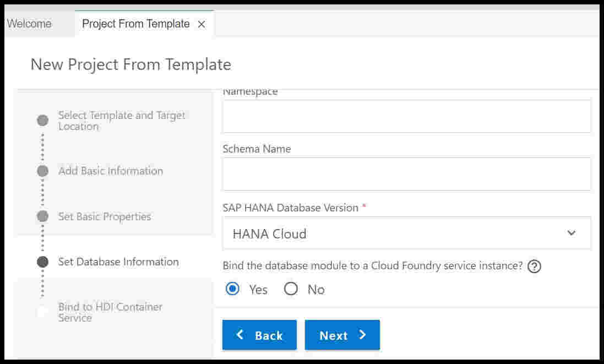
Task: Click the Back button to return
Action: click(259, 335)
